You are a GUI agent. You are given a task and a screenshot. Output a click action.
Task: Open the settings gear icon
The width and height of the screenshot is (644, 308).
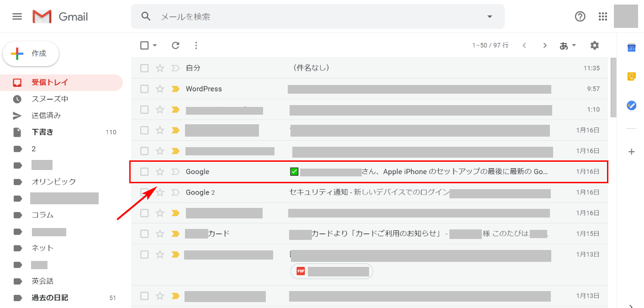pos(594,45)
